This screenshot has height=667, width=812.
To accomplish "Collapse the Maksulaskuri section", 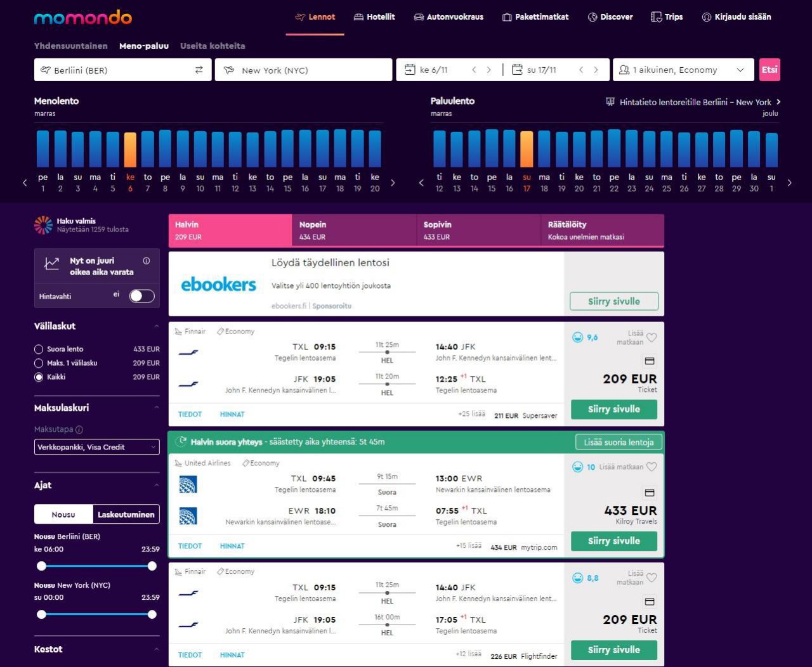I will (x=156, y=408).
